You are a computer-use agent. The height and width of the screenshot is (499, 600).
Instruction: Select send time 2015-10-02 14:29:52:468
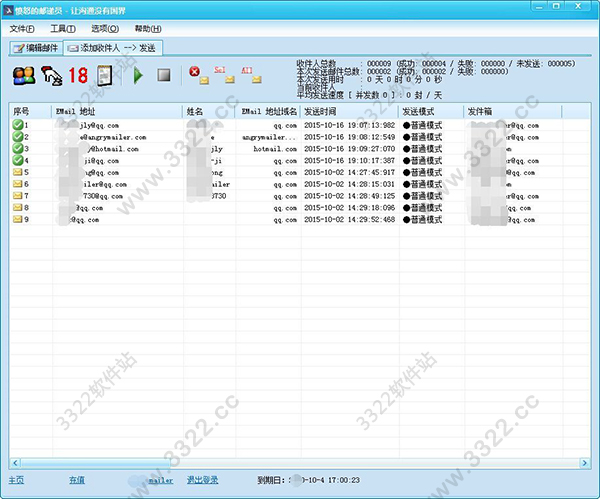pos(349,220)
